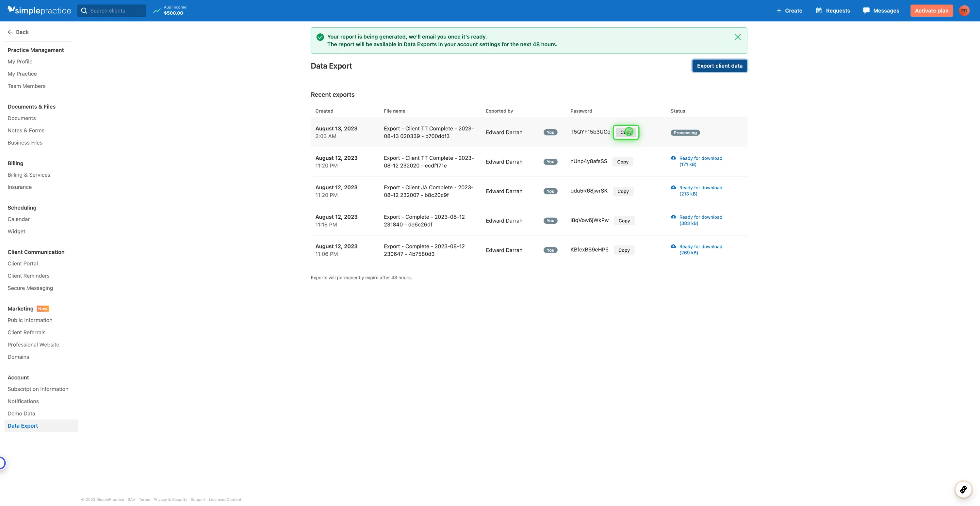Open Demo Data page
This screenshot has height=506, width=980.
[x=21, y=414]
